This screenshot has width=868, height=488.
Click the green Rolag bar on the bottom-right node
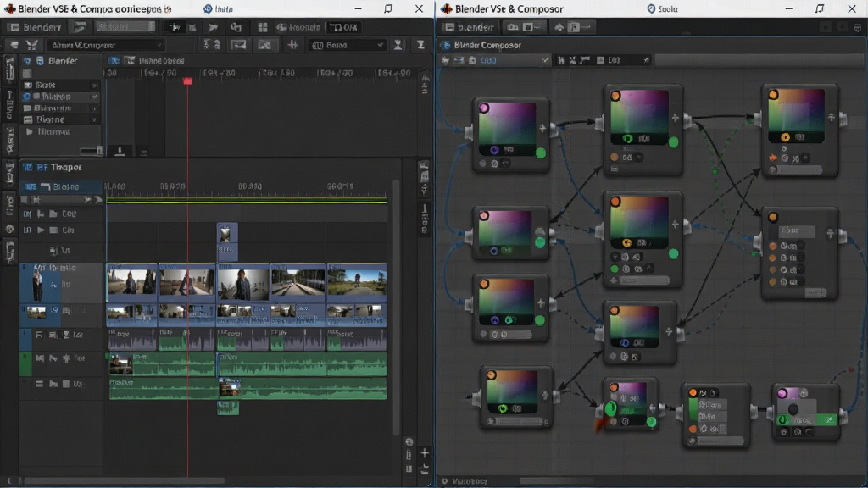click(x=808, y=420)
